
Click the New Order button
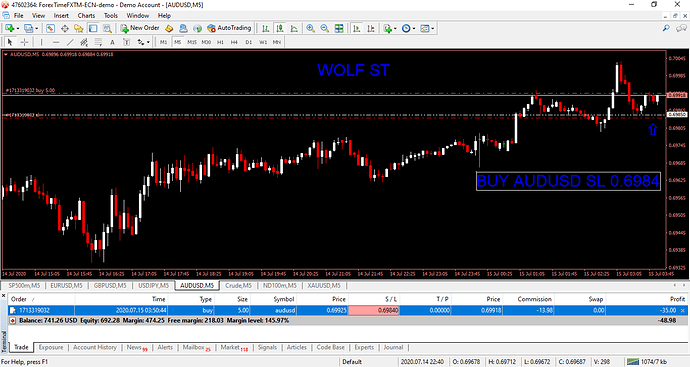(x=140, y=28)
